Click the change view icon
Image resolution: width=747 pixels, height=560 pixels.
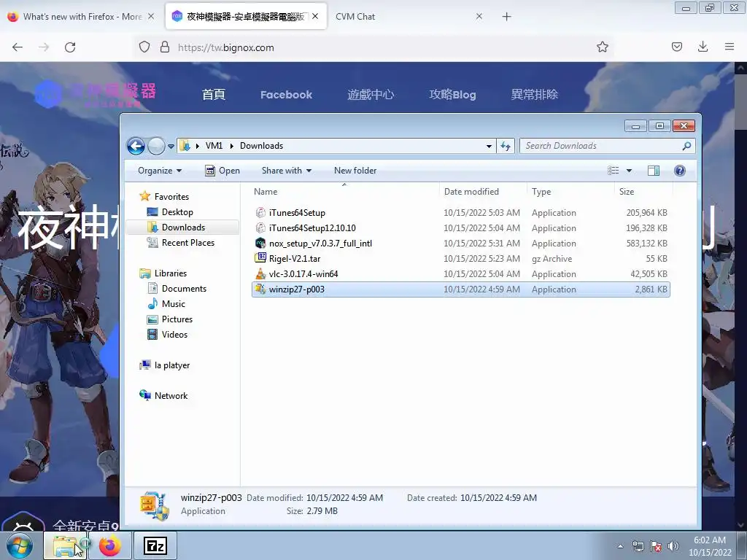coord(613,171)
